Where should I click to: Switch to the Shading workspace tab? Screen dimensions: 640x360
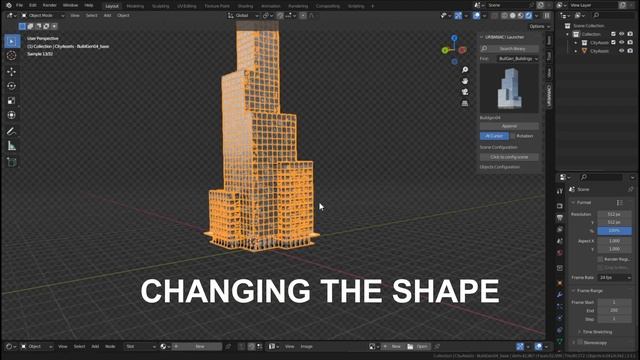coord(245,6)
